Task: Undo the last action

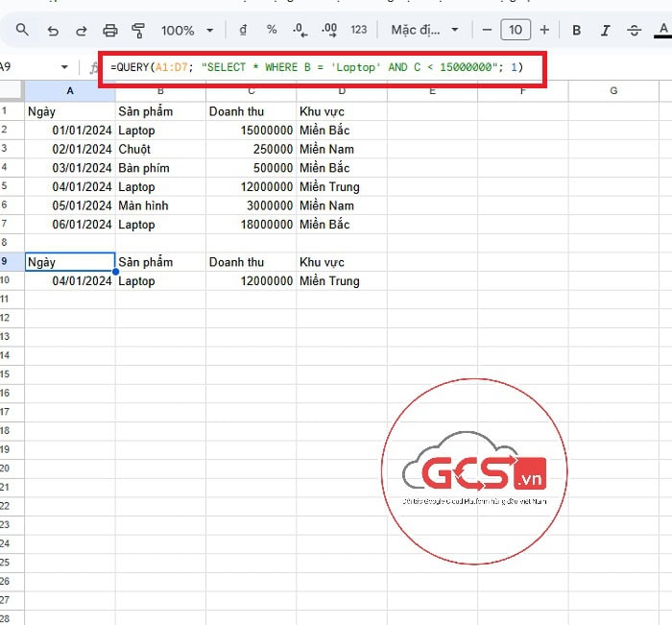Action: [52, 31]
